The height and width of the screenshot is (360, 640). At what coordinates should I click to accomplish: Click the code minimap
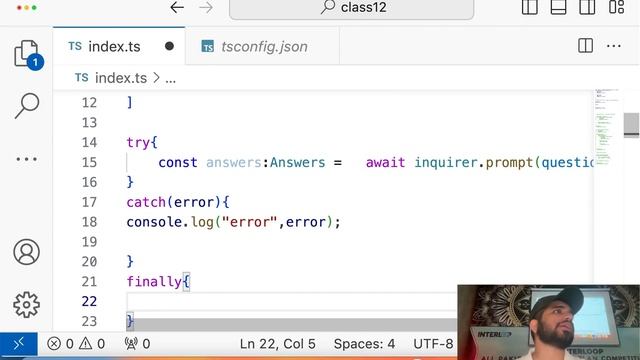coord(607,127)
